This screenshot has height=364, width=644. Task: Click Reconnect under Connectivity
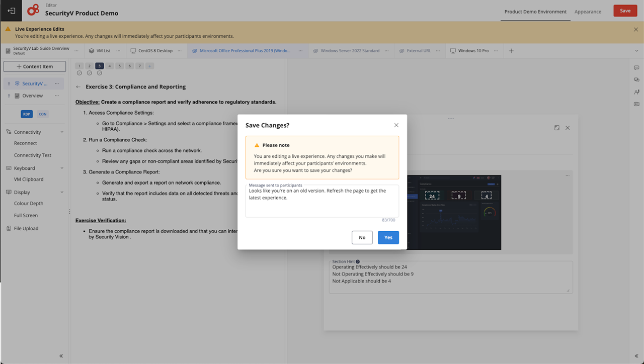[x=25, y=143]
